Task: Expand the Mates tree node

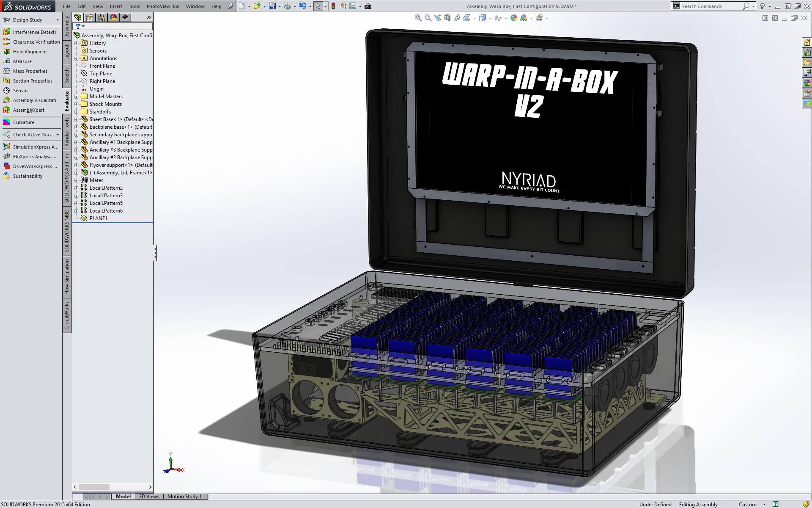Action: (x=77, y=180)
